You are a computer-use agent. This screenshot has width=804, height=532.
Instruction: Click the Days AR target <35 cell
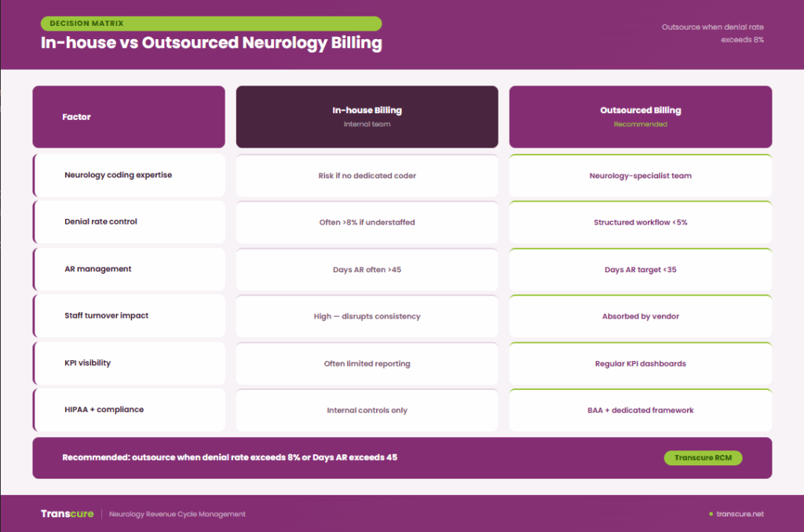(640, 269)
